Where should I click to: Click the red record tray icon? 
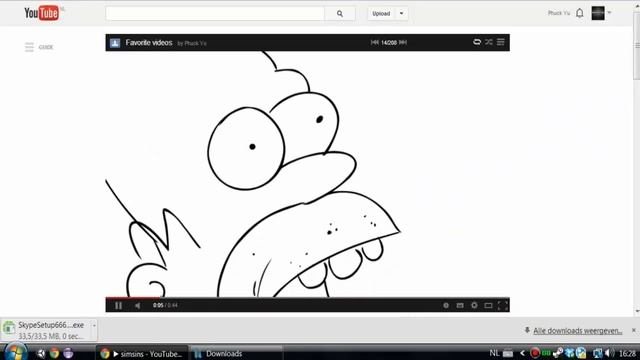click(535, 353)
